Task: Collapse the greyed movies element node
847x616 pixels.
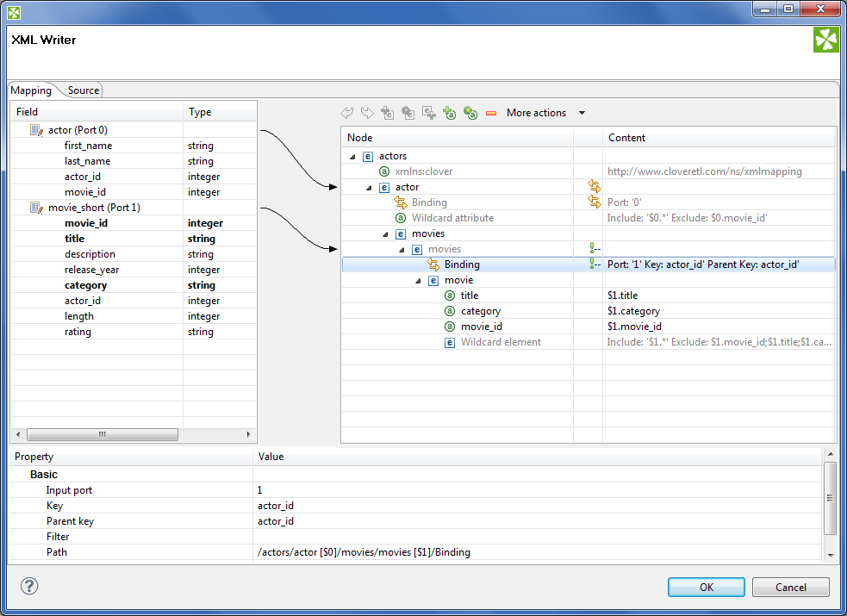Action: [402, 250]
